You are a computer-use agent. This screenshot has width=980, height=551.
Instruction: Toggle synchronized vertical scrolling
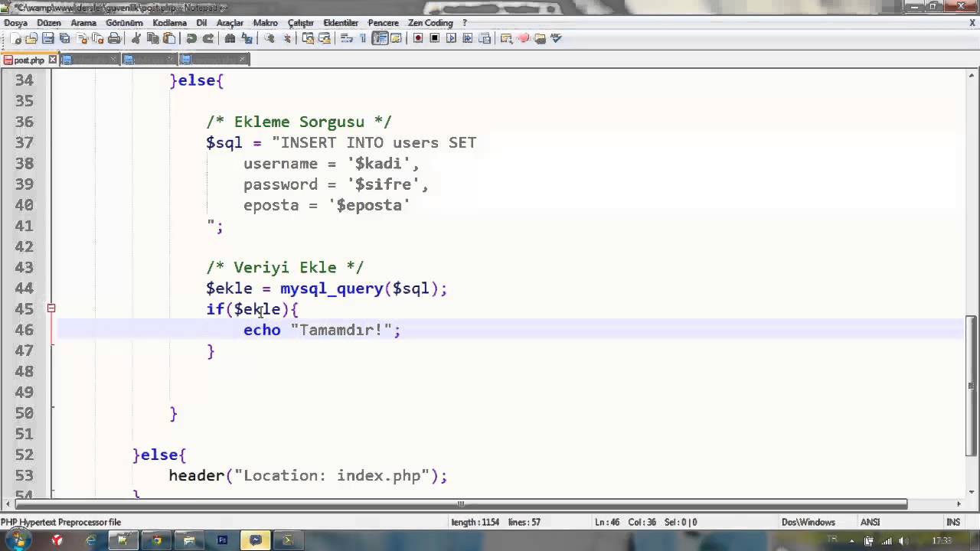pos(308,38)
